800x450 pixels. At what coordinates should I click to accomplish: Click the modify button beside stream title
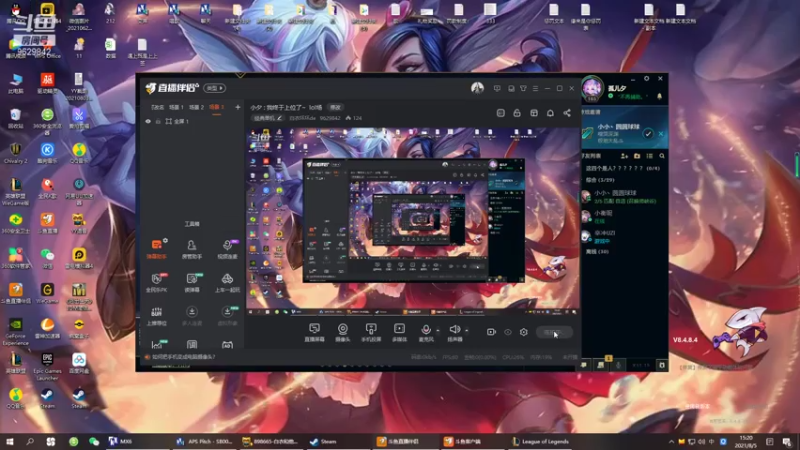click(335, 108)
